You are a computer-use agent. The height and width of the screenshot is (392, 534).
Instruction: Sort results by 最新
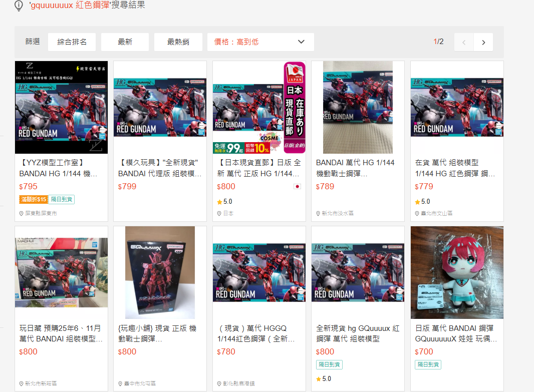coord(125,42)
